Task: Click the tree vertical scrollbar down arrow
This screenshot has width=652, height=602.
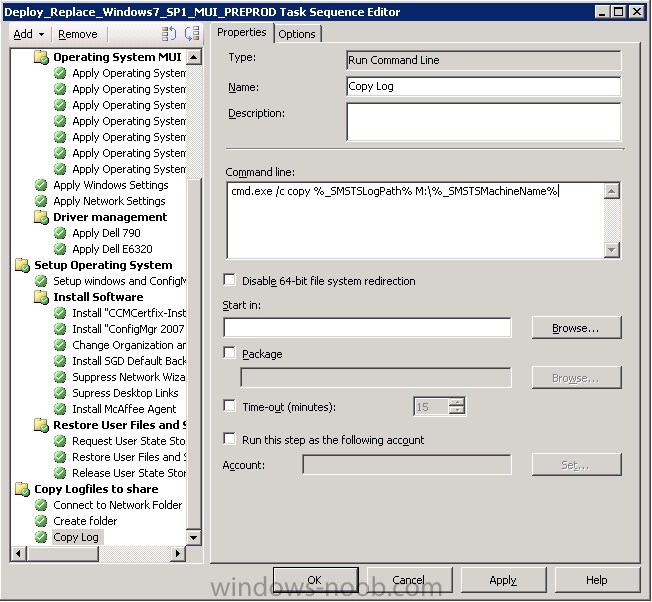Action: click(x=194, y=537)
